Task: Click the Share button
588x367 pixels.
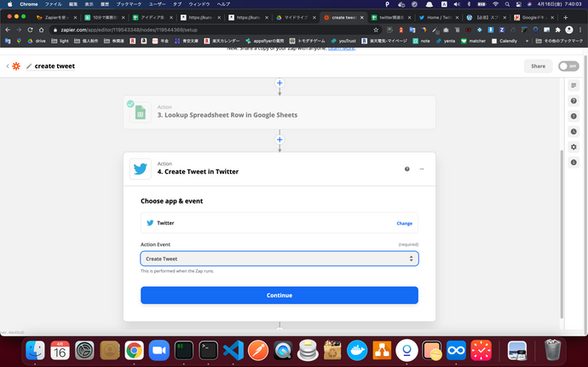Action: coord(538,66)
